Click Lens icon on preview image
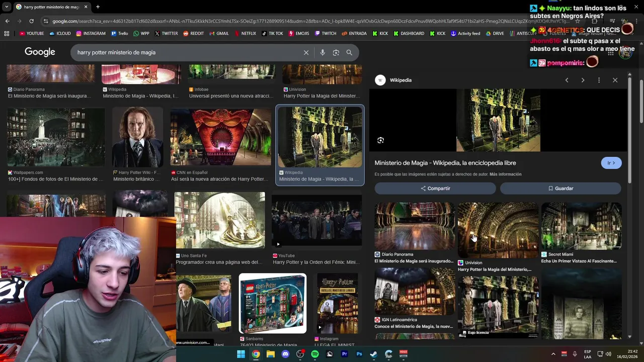 coord(380,140)
